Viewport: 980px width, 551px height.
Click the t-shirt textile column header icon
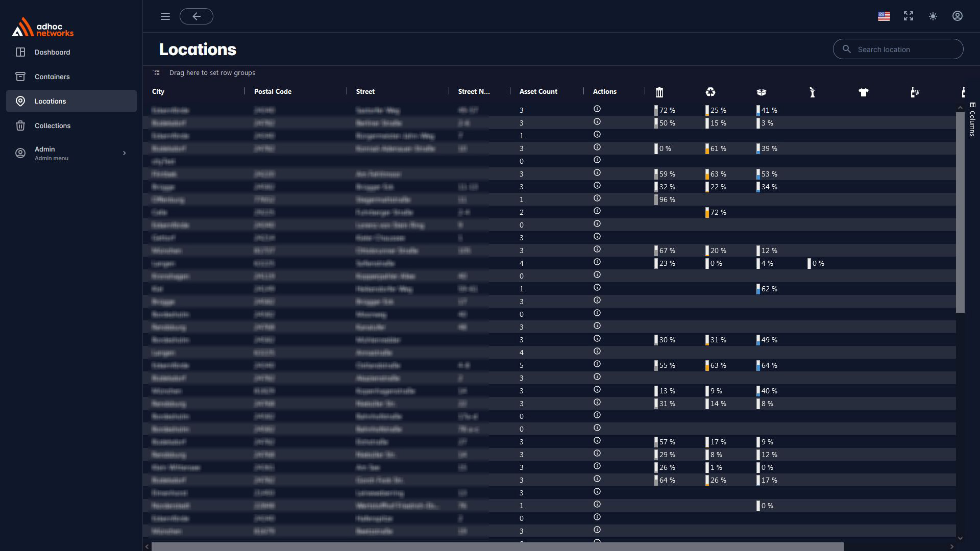tap(864, 92)
